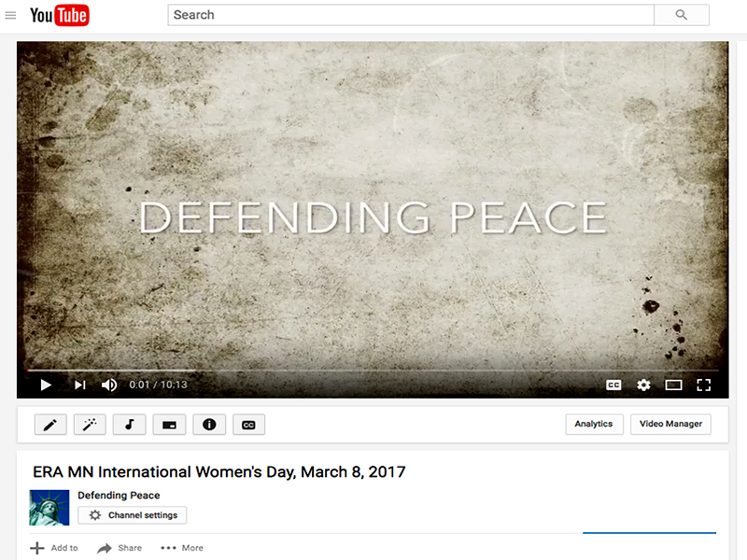
Task: Open the Defending Peace channel link
Action: point(119,496)
